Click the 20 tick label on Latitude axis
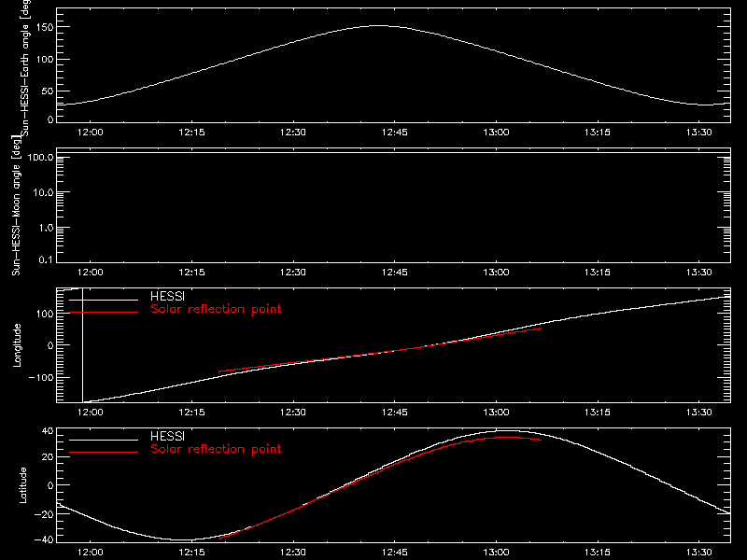The image size is (747, 560). click(48, 457)
